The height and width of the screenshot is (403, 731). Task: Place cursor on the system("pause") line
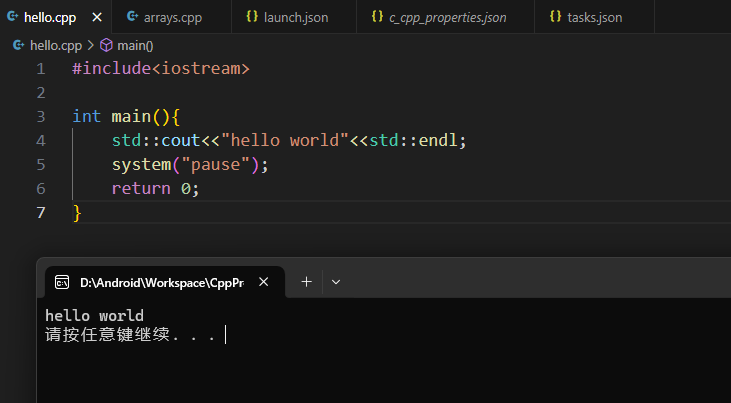coord(190,164)
